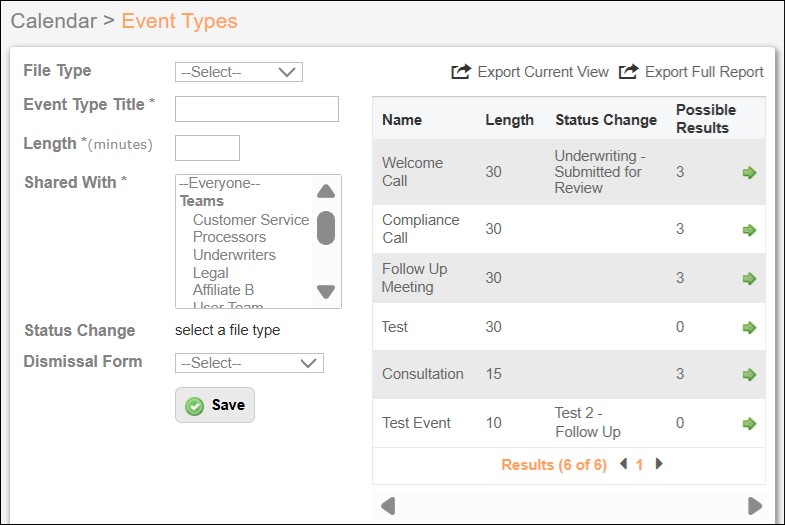The image size is (785, 525).
Task: Click the Save button
Action: (215, 405)
